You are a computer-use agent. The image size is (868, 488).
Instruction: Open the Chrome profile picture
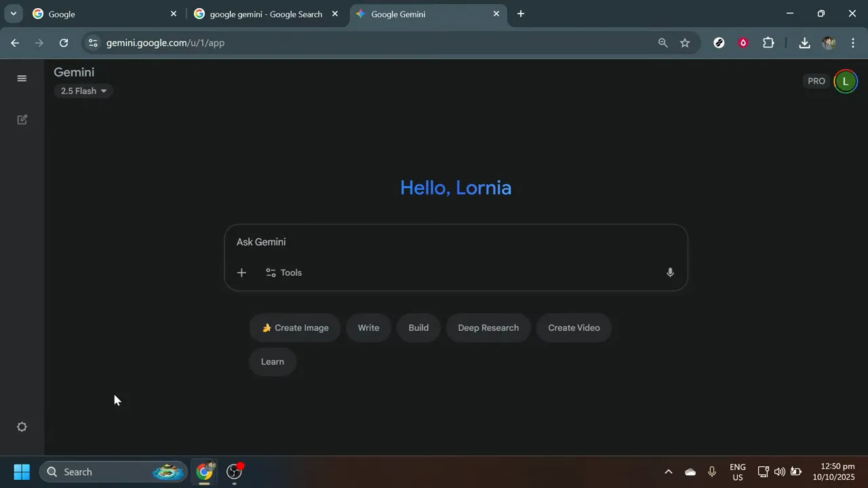[x=829, y=43]
